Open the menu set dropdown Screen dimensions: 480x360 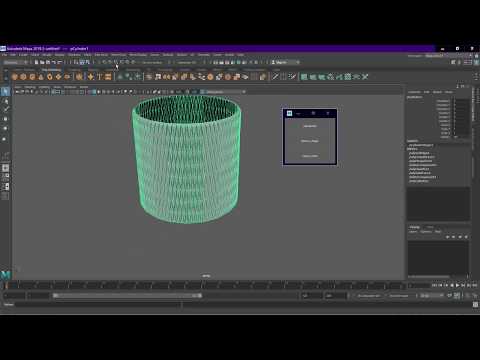(16, 62)
